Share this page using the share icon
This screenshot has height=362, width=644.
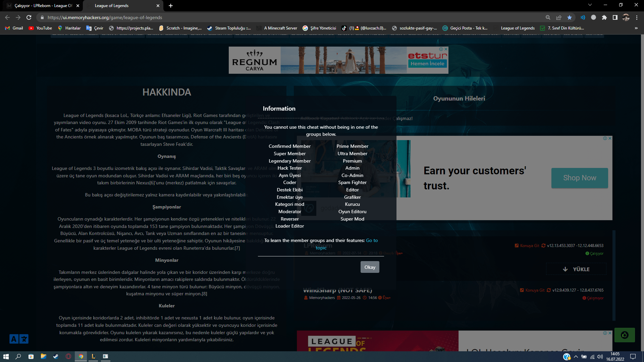coord(559,17)
